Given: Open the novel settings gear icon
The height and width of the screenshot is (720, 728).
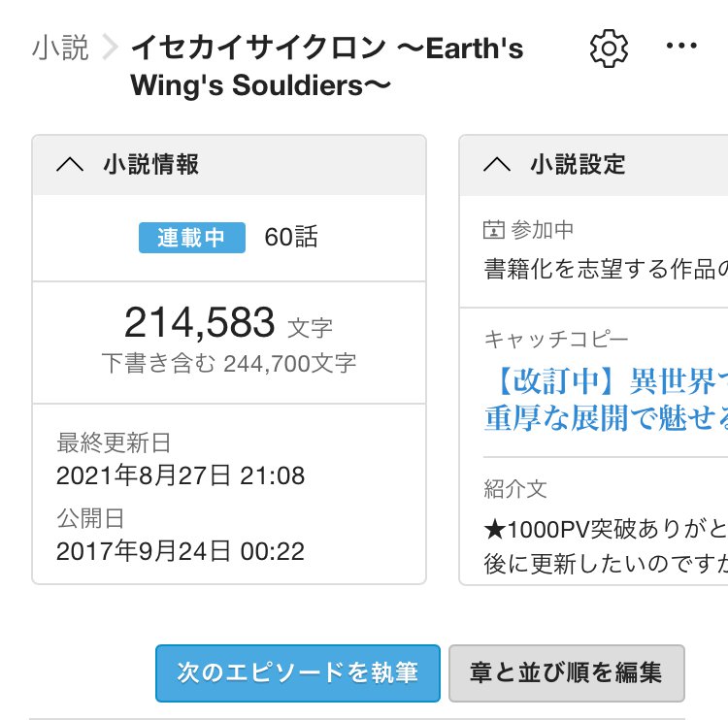Looking at the screenshot, I should [609, 49].
